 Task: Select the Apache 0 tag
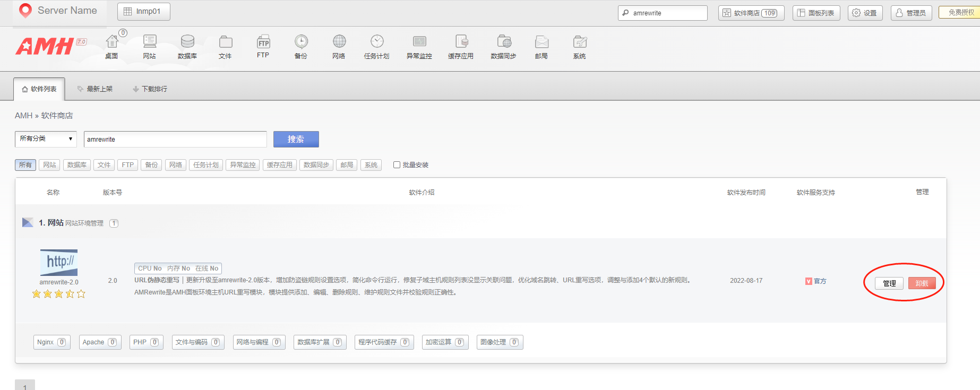click(100, 342)
